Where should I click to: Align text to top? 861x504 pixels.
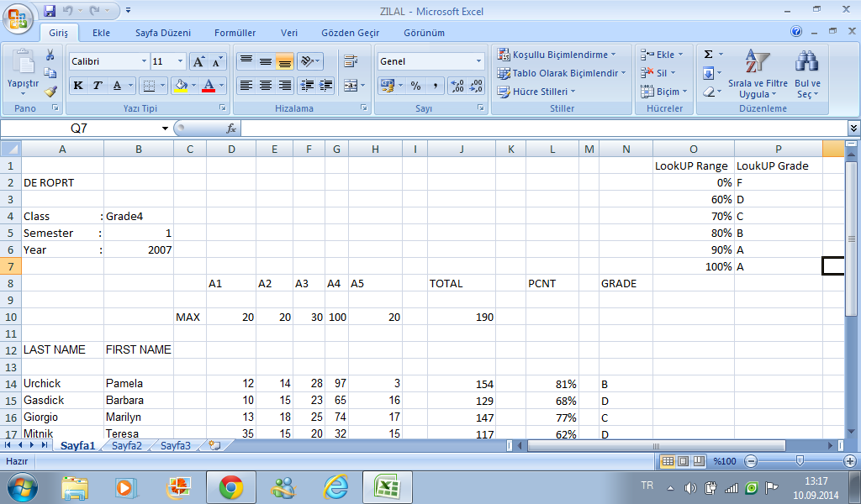click(246, 60)
